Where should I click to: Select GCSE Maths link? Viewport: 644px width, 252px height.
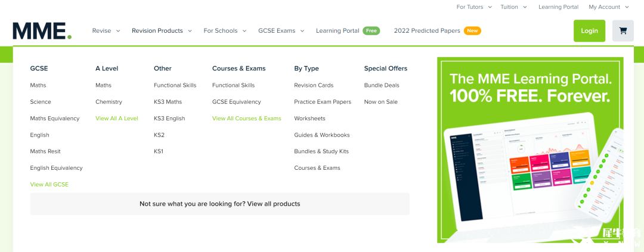38,85
